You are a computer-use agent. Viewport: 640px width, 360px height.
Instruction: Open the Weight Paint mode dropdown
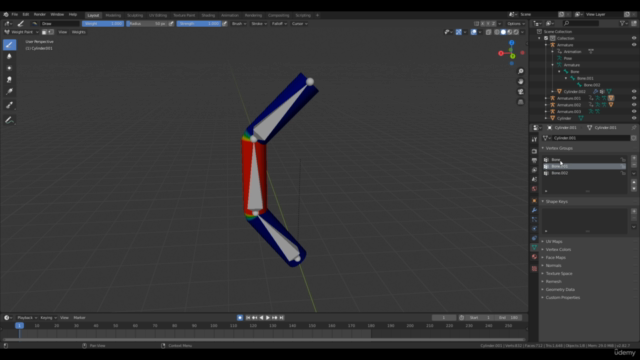point(21,32)
